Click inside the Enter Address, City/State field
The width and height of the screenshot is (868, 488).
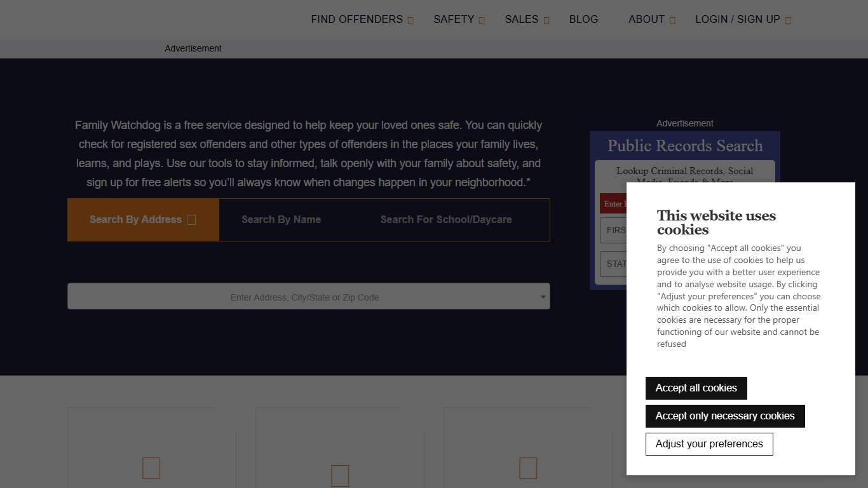305,296
